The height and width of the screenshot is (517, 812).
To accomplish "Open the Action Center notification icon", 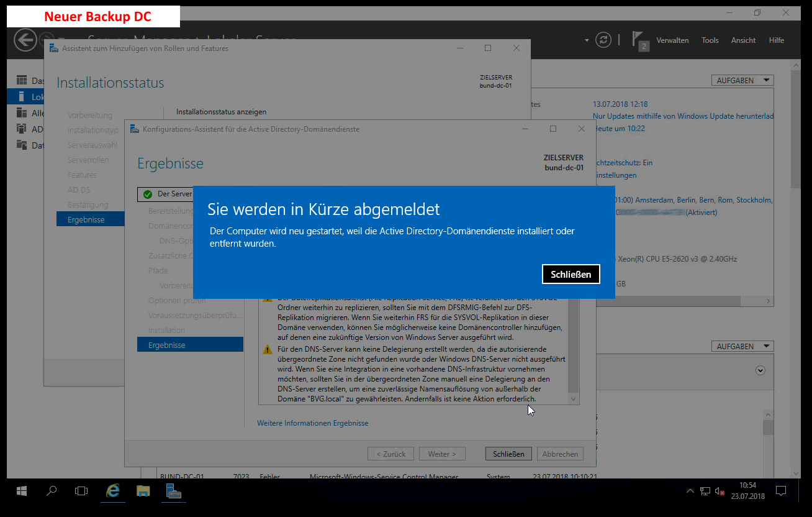I will click(781, 491).
